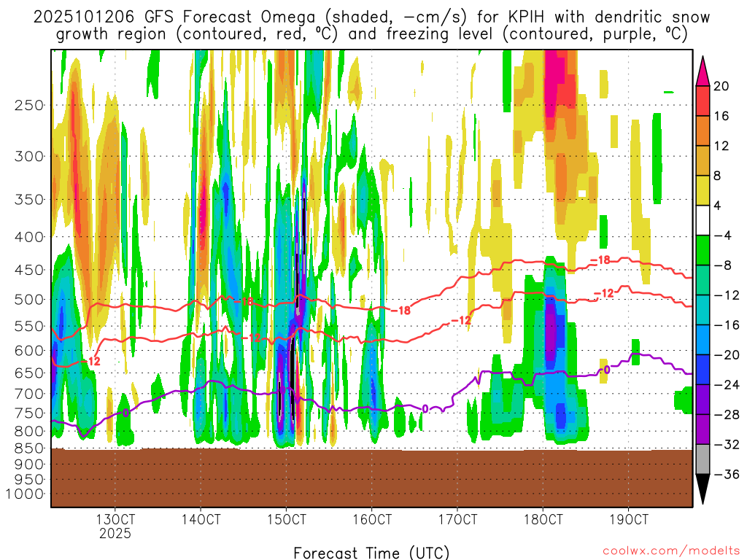This screenshot has height=560, width=747.
Task: Click the colorbar value label 20
Action: point(722,86)
